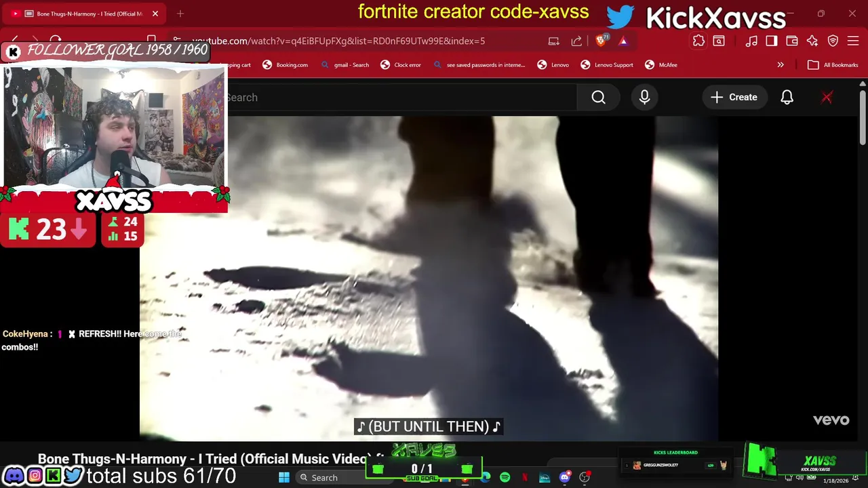Open Netflix from the taskbar

pyautogui.click(x=525, y=478)
